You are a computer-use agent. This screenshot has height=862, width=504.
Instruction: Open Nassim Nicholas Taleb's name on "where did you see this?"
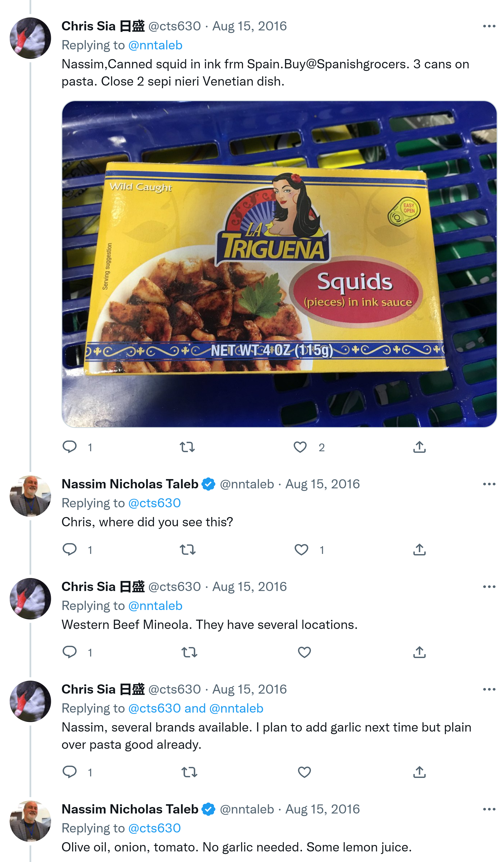pyautogui.click(x=130, y=484)
